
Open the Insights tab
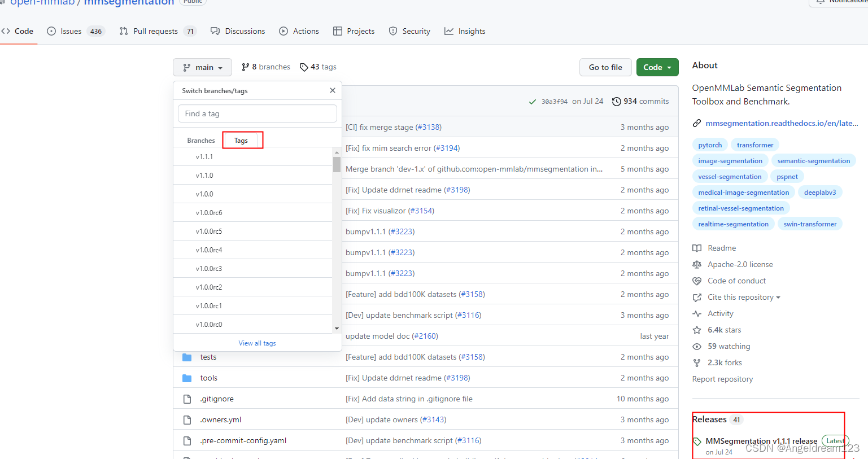point(465,31)
